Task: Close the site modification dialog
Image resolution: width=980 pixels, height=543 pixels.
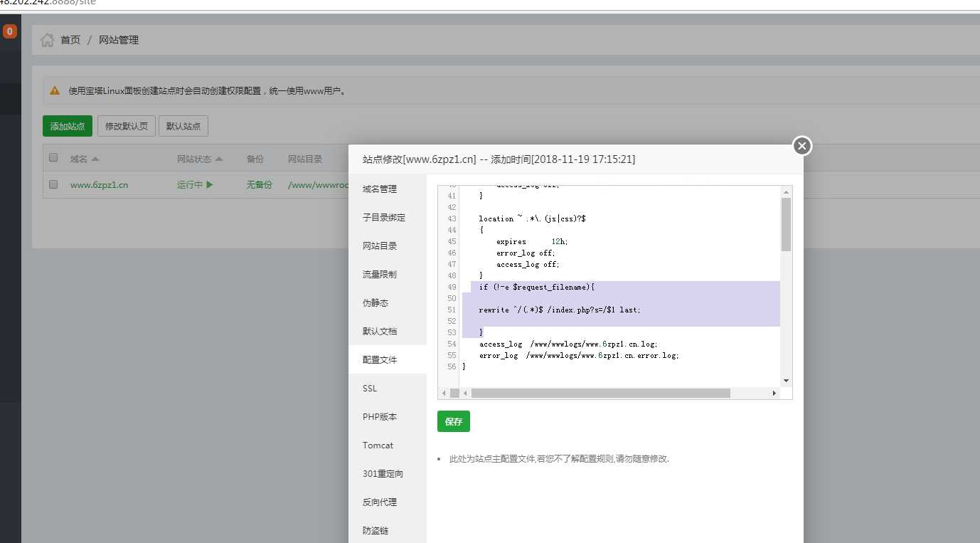Action: coord(802,146)
